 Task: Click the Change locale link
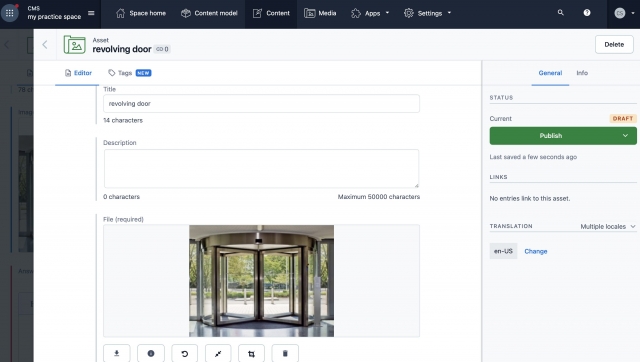coord(536,251)
